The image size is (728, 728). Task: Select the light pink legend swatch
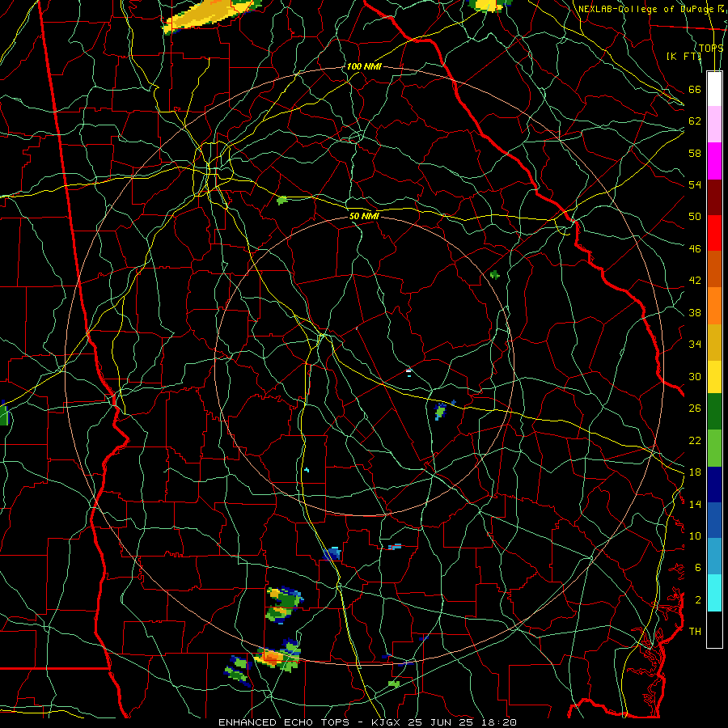(714, 124)
